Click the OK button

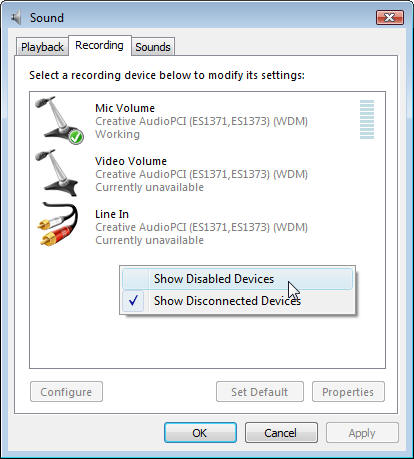point(200,433)
